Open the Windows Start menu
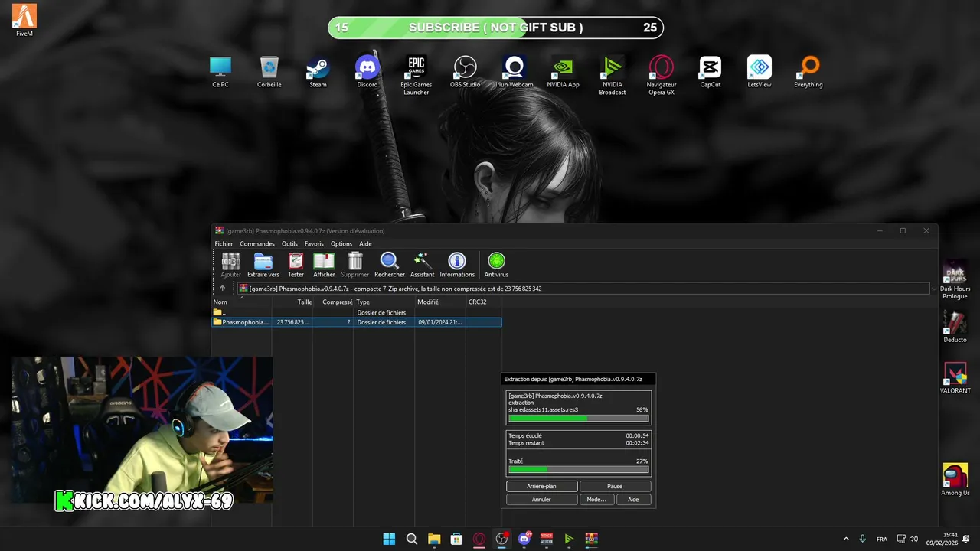The image size is (980, 551). point(389,539)
